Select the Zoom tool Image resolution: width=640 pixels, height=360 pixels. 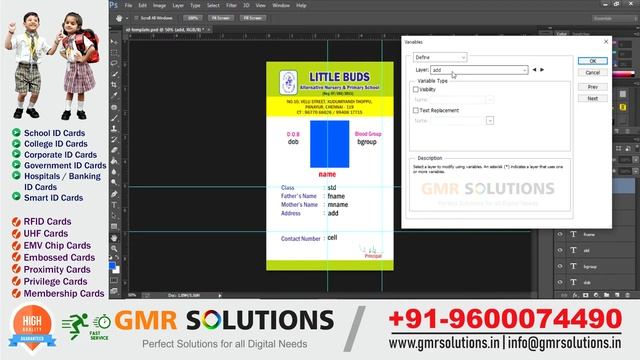(114, 249)
